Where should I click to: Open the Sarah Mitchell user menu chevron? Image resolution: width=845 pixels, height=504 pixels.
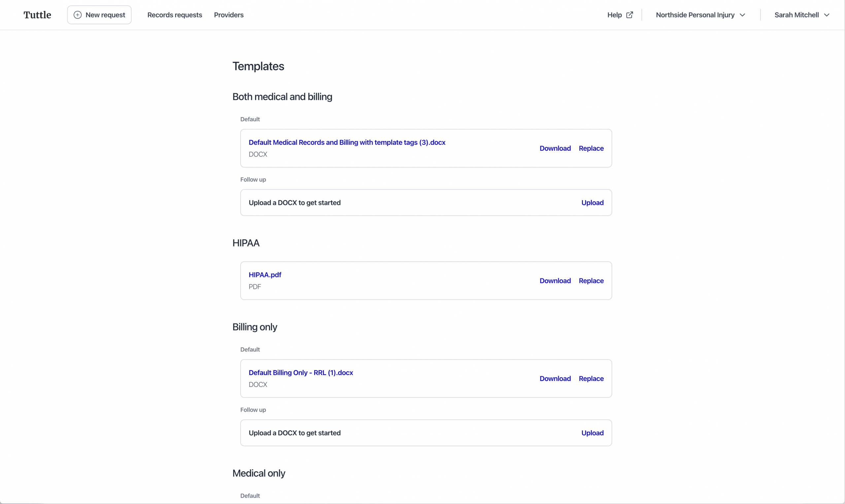pyautogui.click(x=827, y=15)
